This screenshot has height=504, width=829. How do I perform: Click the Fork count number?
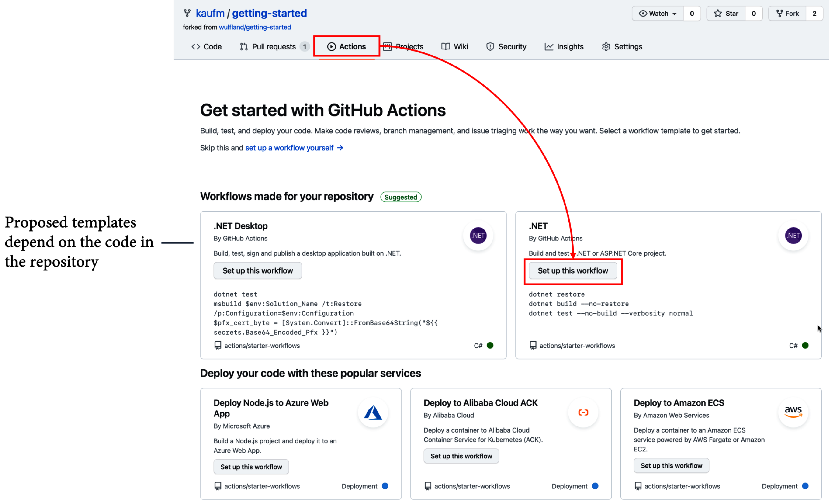pyautogui.click(x=814, y=13)
